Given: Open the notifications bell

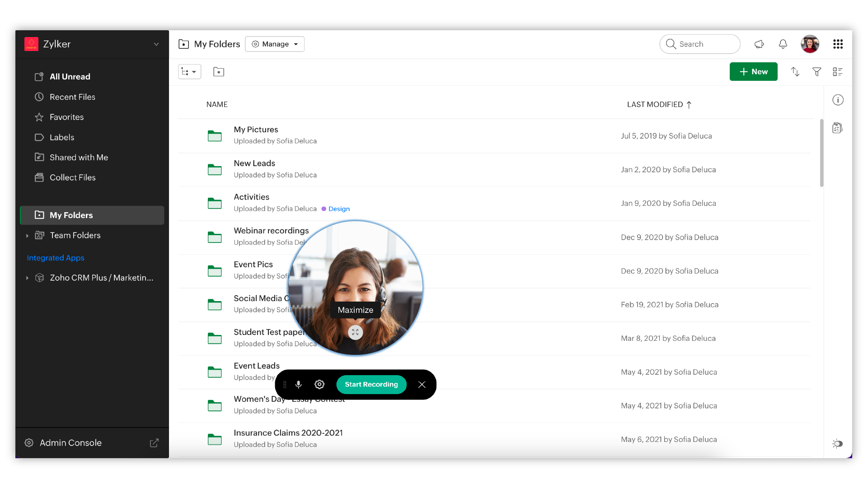Looking at the screenshot, I should [x=783, y=44].
